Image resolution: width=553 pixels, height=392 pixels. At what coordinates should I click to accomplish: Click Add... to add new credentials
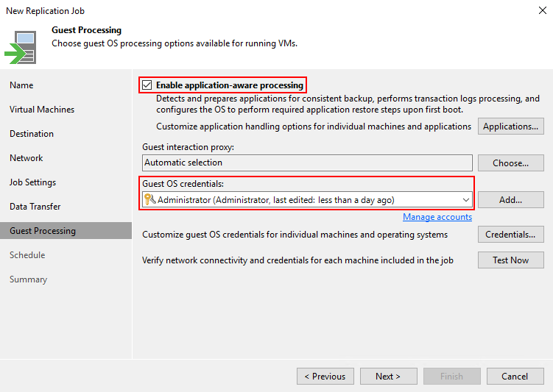(x=511, y=199)
